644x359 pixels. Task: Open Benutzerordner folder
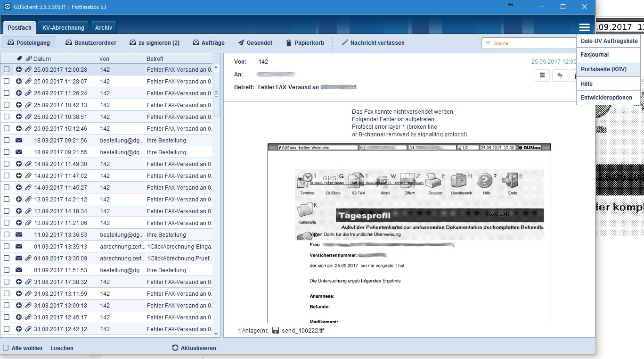[91, 42]
